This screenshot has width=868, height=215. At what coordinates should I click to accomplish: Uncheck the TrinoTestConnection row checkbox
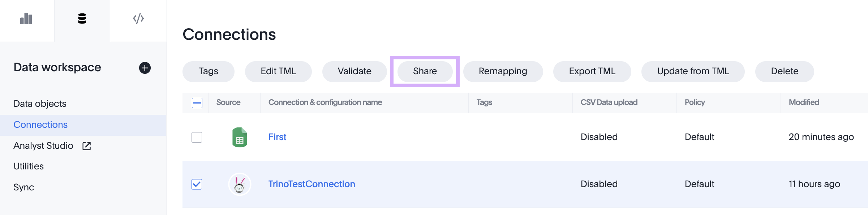click(197, 184)
